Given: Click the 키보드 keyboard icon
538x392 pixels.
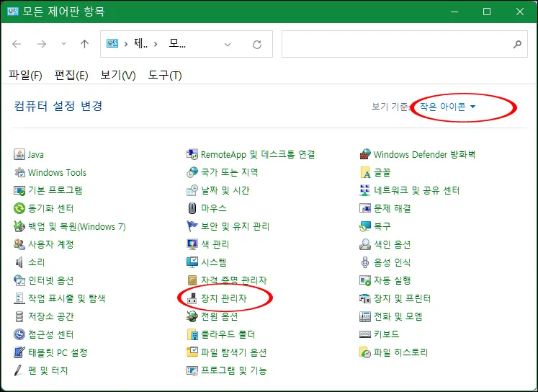Looking at the screenshot, I should pyautogui.click(x=365, y=334).
